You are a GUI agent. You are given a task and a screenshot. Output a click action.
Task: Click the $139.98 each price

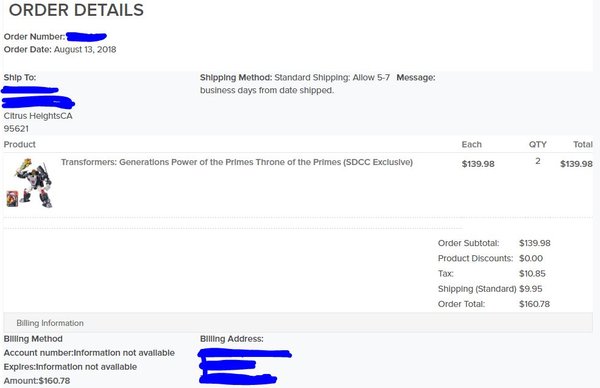(478, 164)
